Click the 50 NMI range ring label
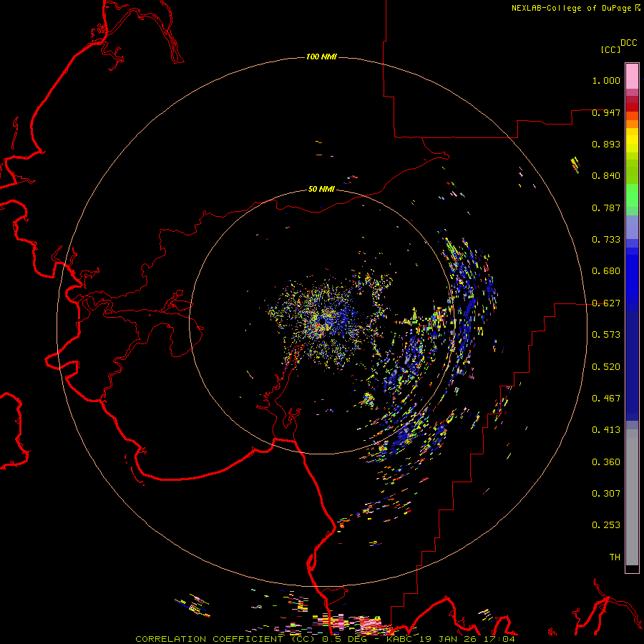This screenshot has height=644, width=644. pyautogui.click(x=321, y=189)
